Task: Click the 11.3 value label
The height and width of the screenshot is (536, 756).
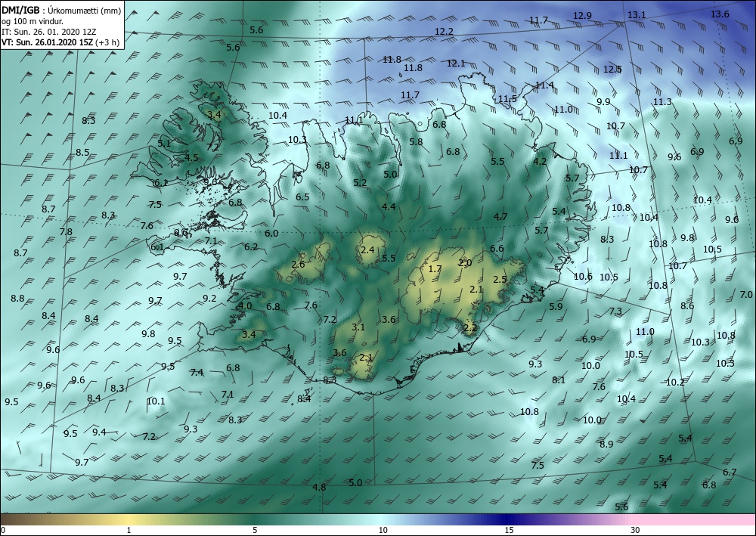Action: pos(662,102)
